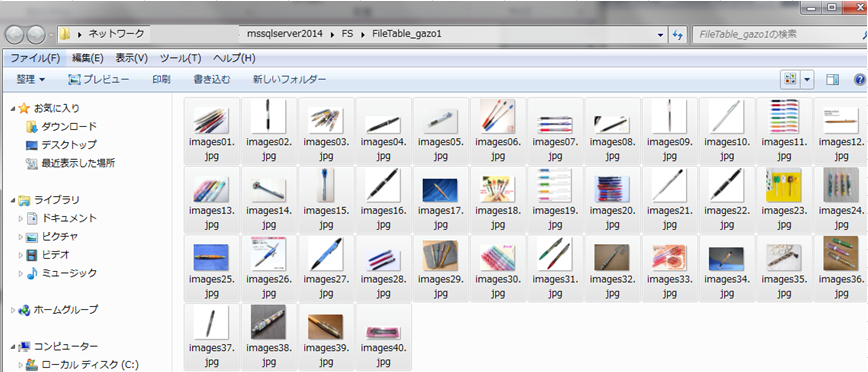This screenshot has height=372, width=868.
Task: Click the change view icon button
Action: pos(790,80)
